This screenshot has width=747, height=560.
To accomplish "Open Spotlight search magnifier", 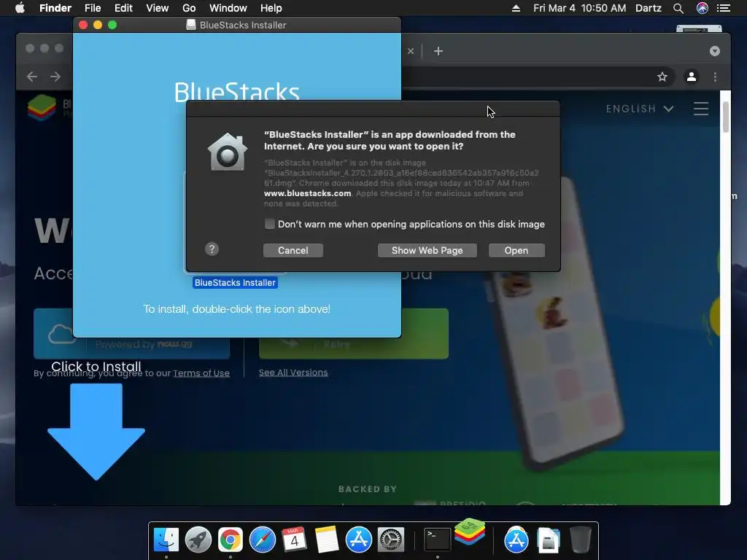I will [678, 8].
